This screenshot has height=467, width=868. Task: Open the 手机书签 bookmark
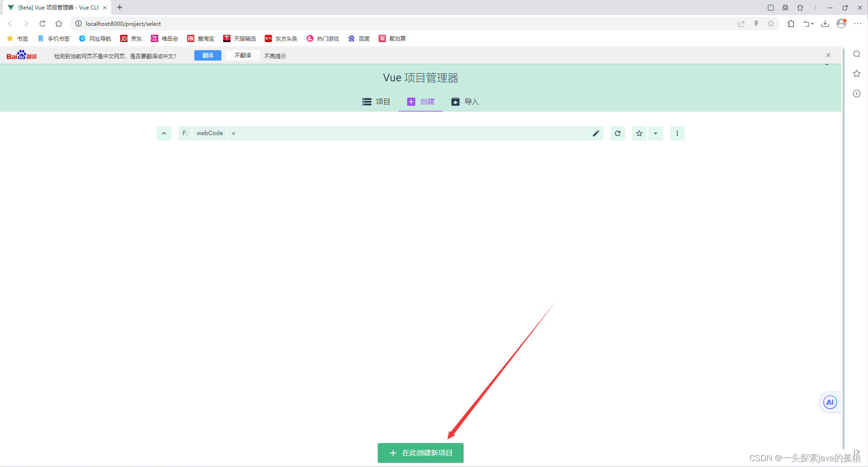(x=54, y=38)
